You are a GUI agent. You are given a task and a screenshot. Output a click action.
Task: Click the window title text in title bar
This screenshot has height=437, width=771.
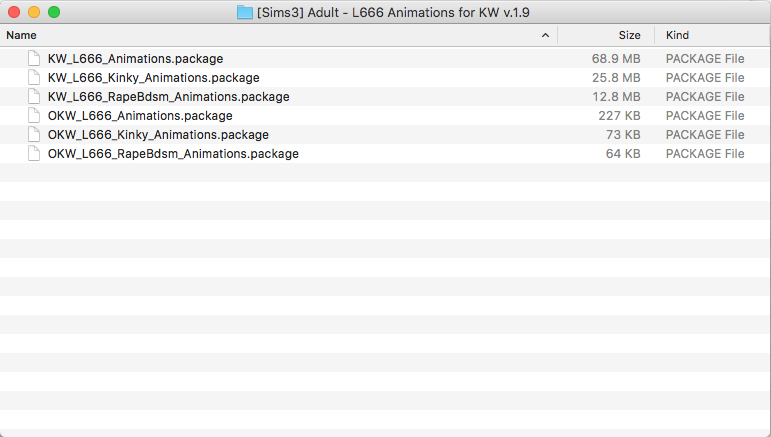(393, 12)
